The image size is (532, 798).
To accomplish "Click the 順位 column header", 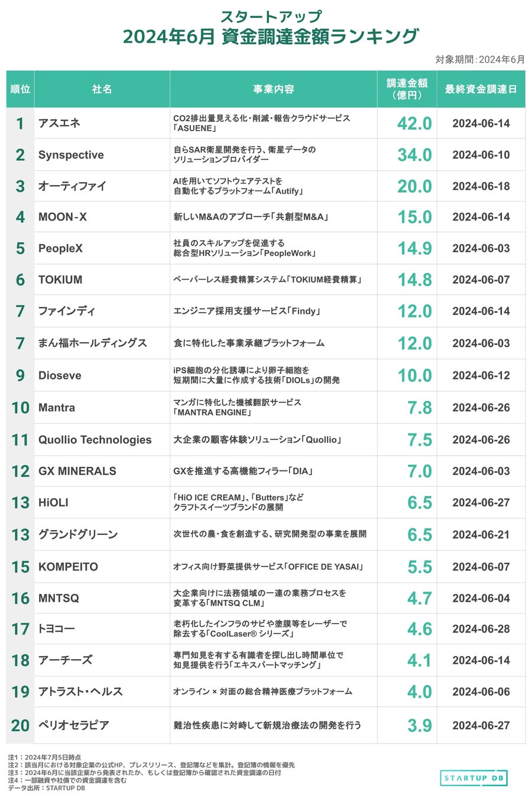I will pyautogui.click(x=20, y=89).
